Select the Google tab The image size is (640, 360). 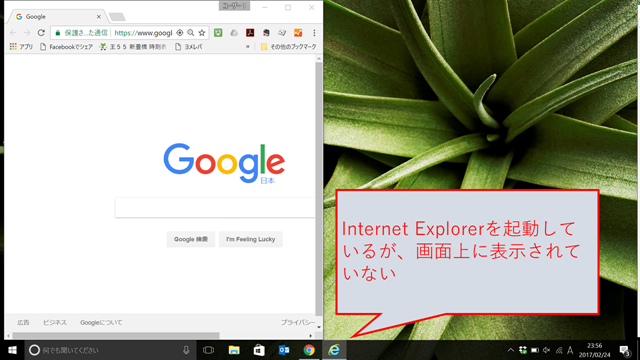click(57, 17)
